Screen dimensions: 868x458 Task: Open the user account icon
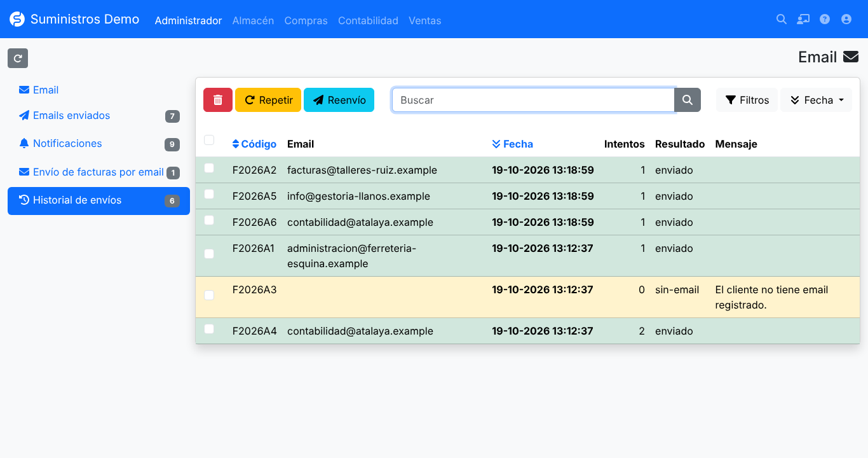pos(846,19)
